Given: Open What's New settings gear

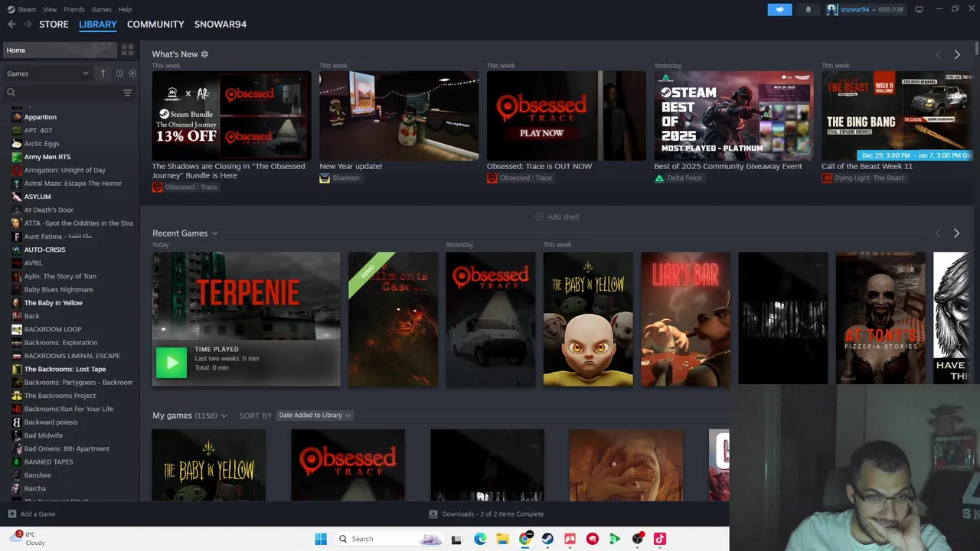Looking at the screenshot, I should click(x=204, y=54).
